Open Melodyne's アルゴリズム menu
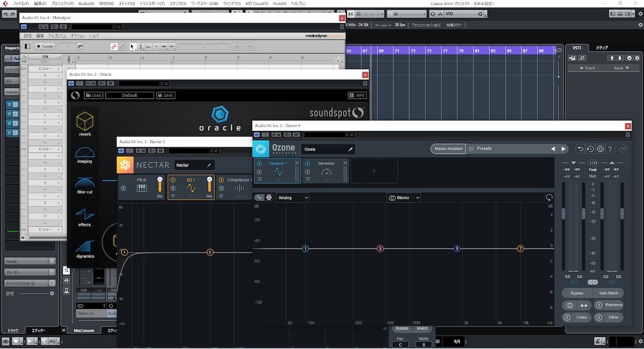The width and height of the screenshot is (644, 349). tap(57, 36)
